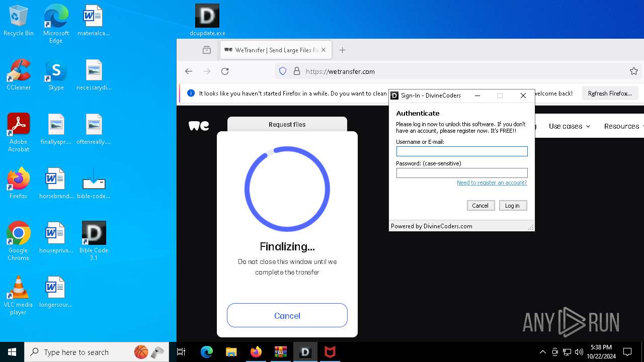Open WinRAR from the taskbar
644x362 pixels.
[280, 352]
